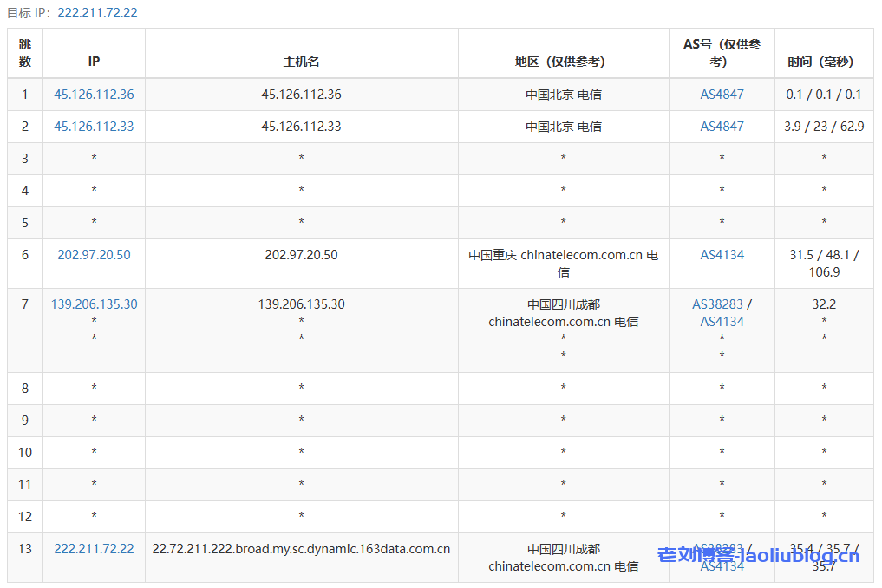The height and width of the screenshot is (588, 882).
Task: Click the 跳数 column header
Action: tap(25, 53)
